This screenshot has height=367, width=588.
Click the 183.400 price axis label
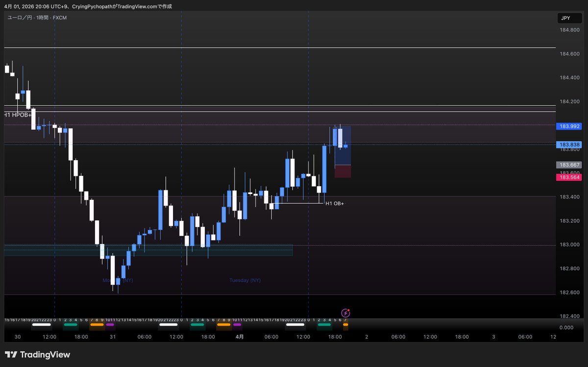[569, 197]
